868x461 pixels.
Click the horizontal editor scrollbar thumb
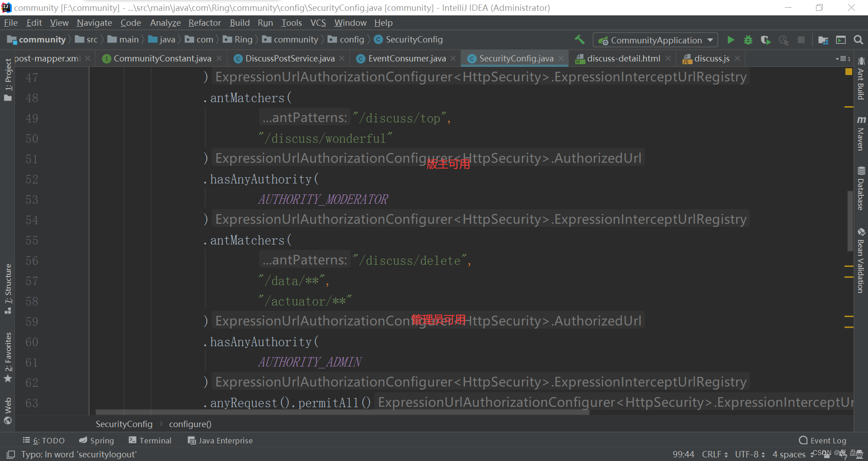click(x=342, y=412)
